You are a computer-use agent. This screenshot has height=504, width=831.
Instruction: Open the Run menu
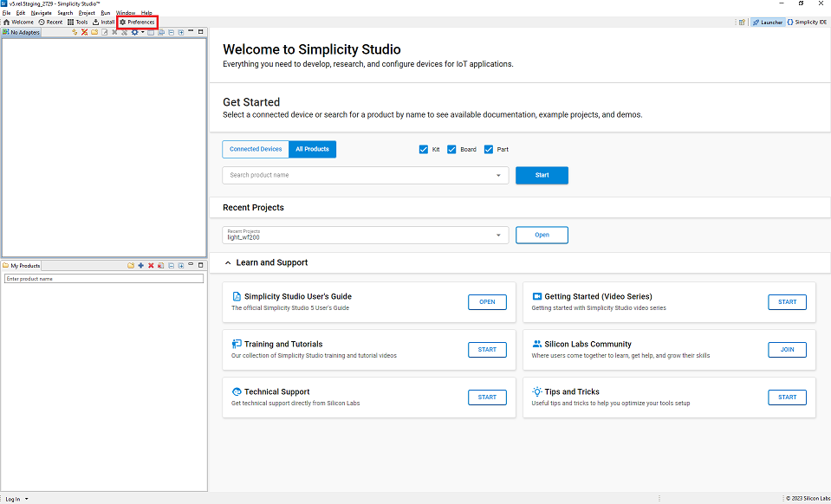pyautogui.click(x=106, y=13)
